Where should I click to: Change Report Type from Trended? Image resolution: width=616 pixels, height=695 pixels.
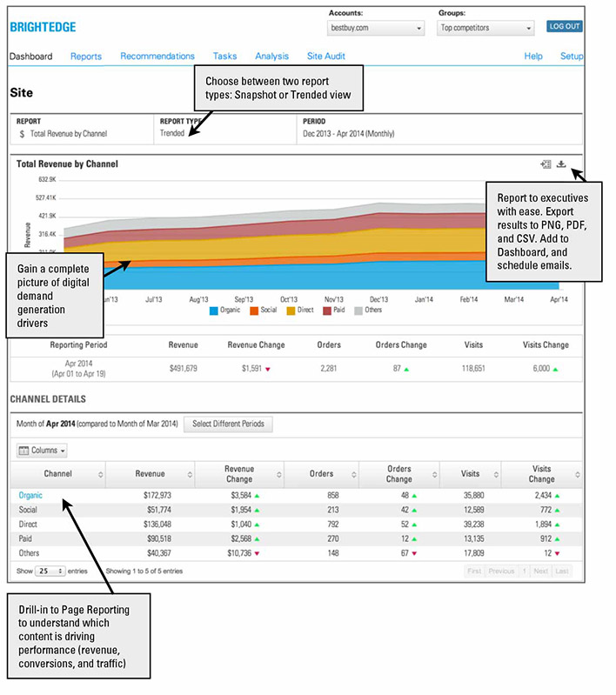(x=172, y=133)
